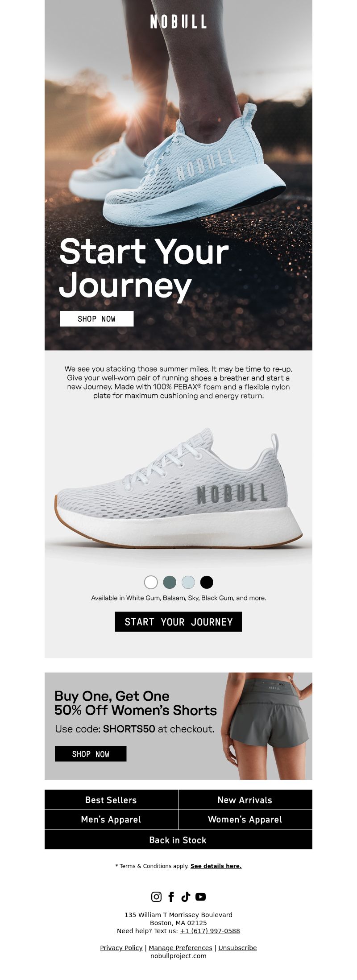Open the TikTok icon link

point(186,897)
